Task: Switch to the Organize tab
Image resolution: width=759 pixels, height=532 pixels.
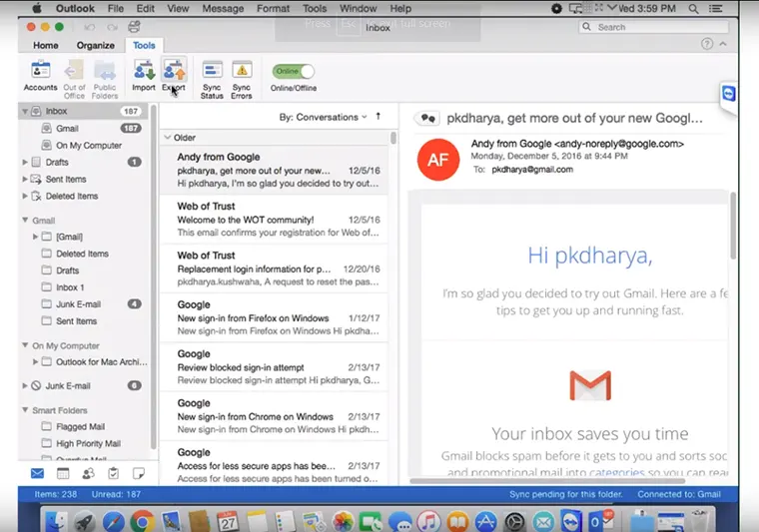Action: pyautogui.click(x=95, y=46)
